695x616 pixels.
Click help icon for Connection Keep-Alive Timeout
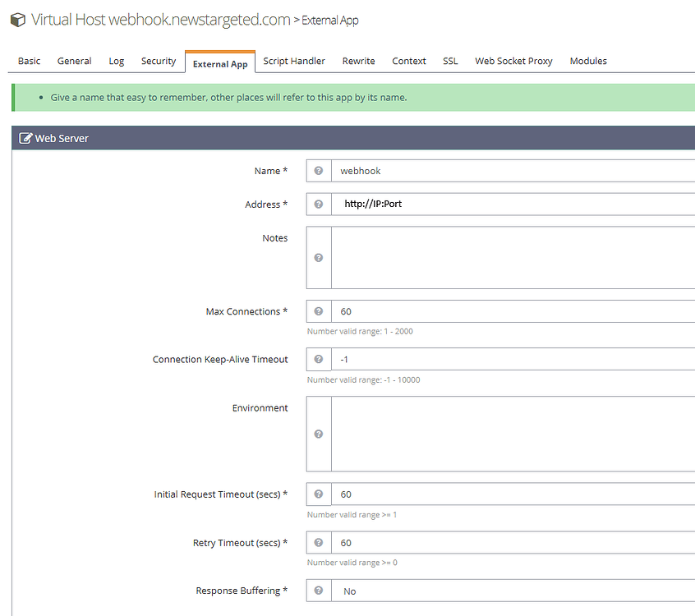click(x=319, y=359)
